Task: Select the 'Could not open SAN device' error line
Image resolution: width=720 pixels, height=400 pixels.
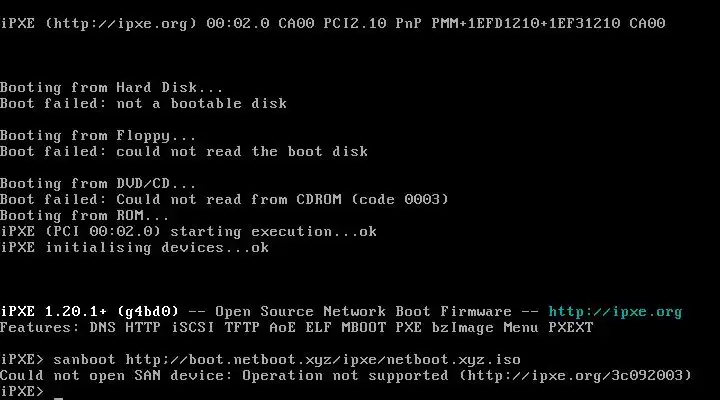Action: coord(346,376)
